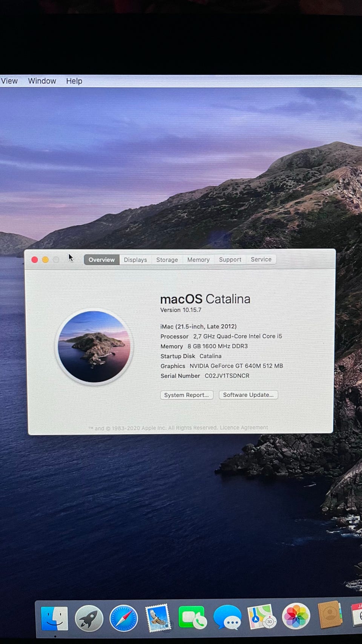This screenshot has width=362, height=644.
Task: Open Messages speech bubble in Dock
Action: point(227,618)
